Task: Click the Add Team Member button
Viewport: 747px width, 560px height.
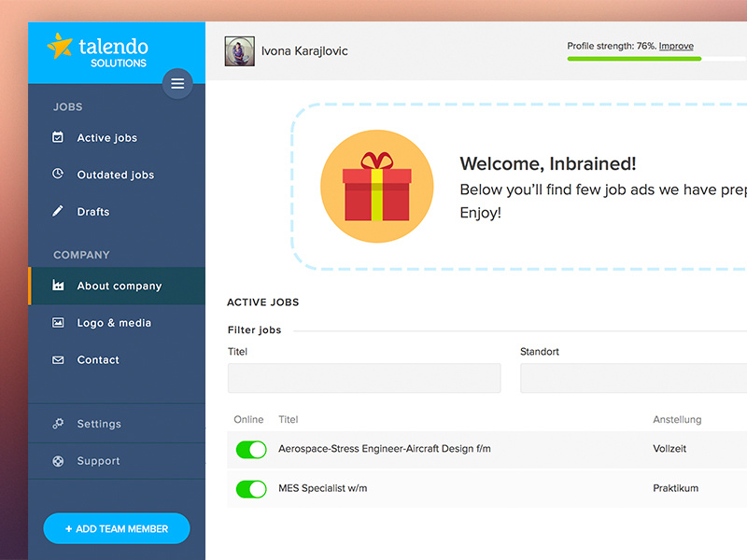Action: point(117,528)
